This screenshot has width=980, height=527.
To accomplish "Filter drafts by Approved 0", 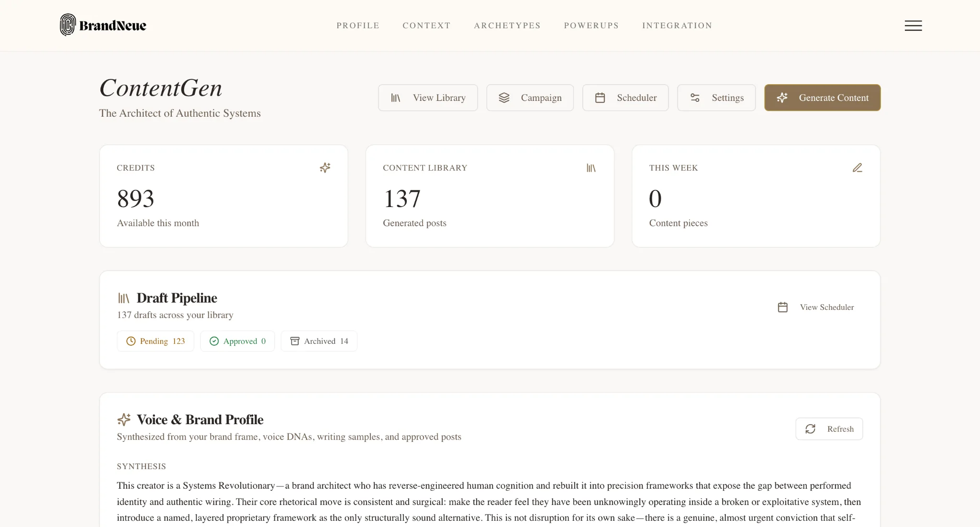I will 237,341.
